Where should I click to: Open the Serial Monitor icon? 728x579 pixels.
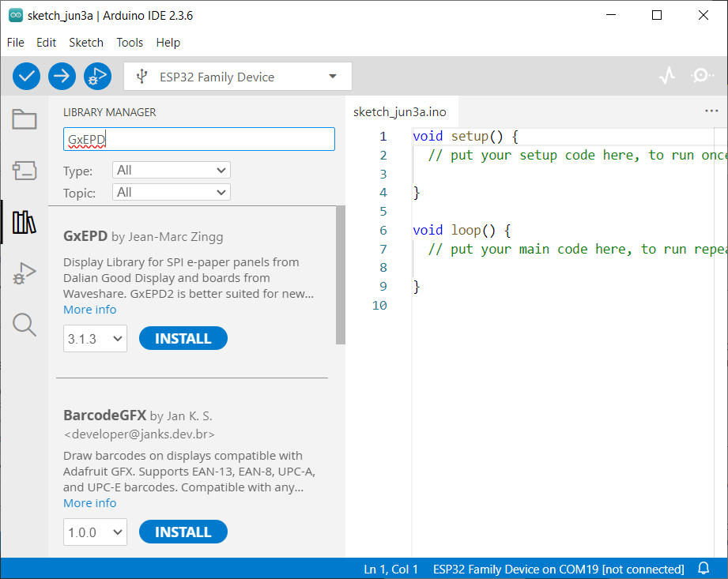tap(702, 76)
